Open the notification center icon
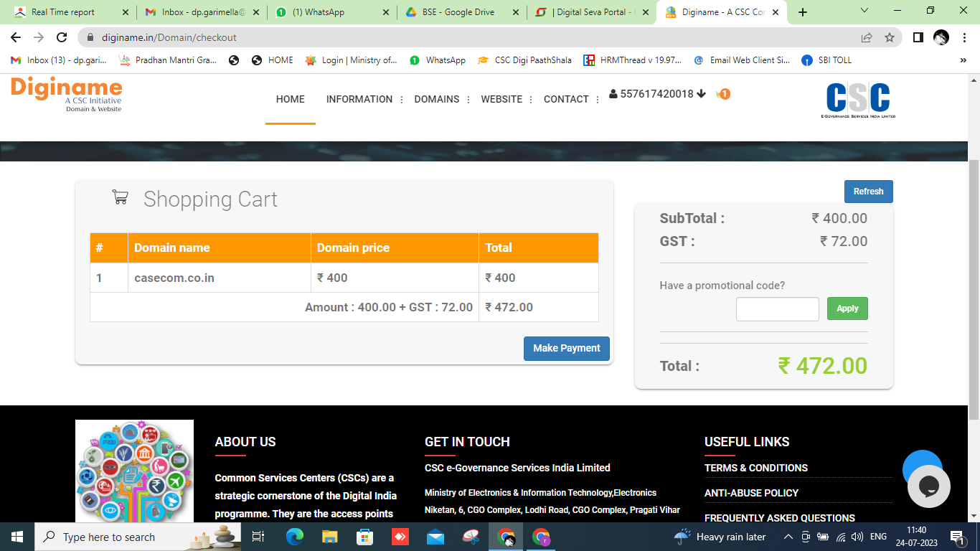Image resolution: width=980 pixels, height=551 pixels. pyautogui.click(x=956, y=537)
